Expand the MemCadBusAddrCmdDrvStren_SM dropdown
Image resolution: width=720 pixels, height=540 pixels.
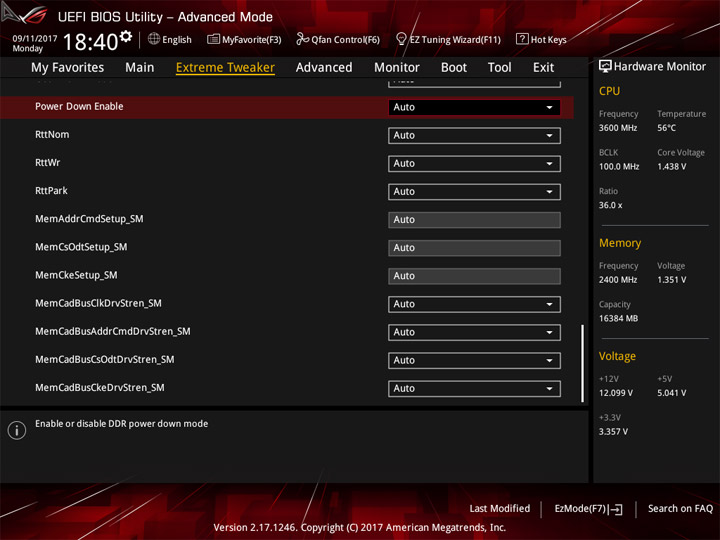(474, 332)
